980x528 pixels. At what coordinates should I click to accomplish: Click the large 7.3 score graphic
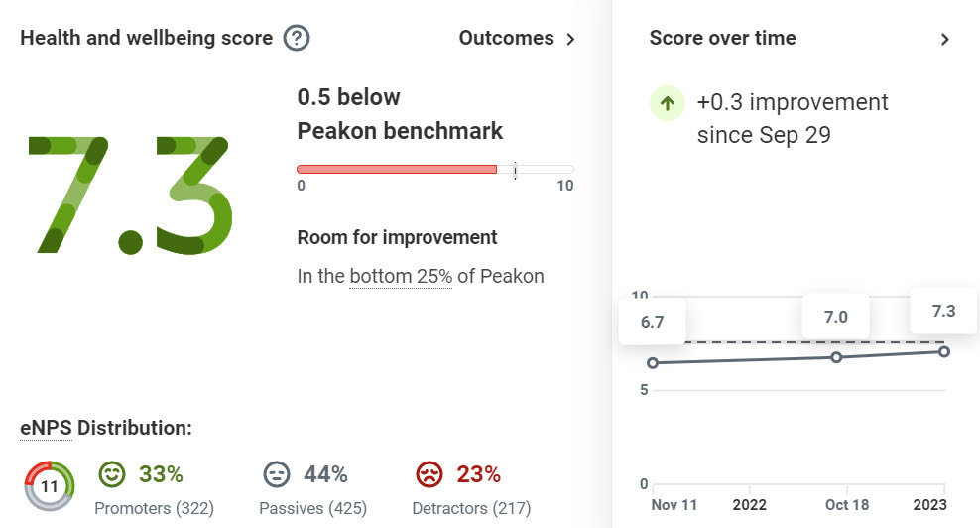click(129, 195)
